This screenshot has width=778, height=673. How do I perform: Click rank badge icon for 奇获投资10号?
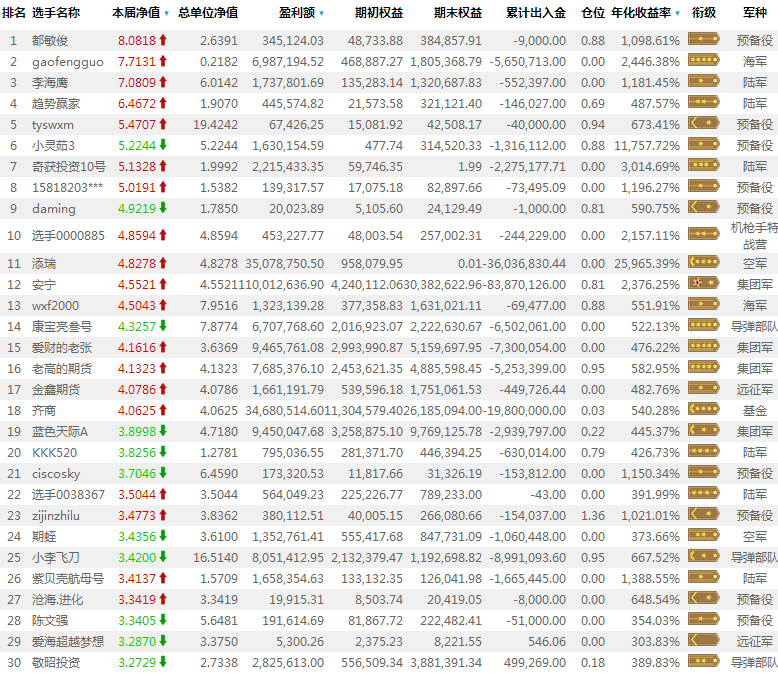coord(704,165)
